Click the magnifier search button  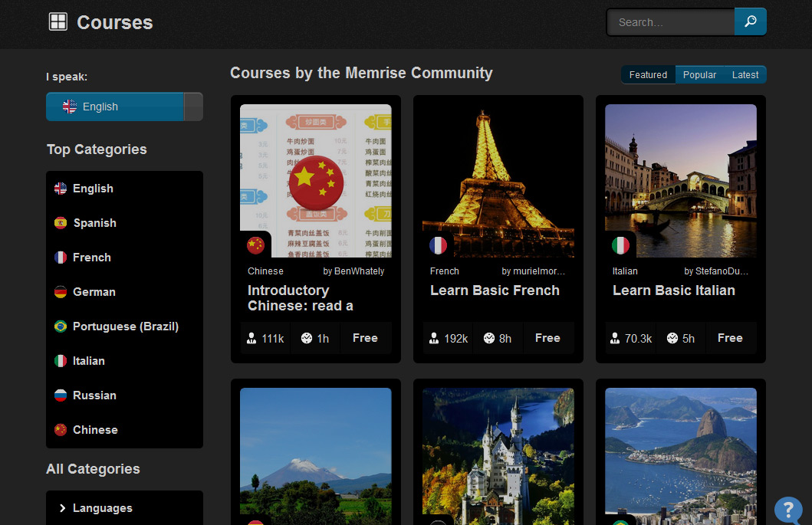click(751, 21)
